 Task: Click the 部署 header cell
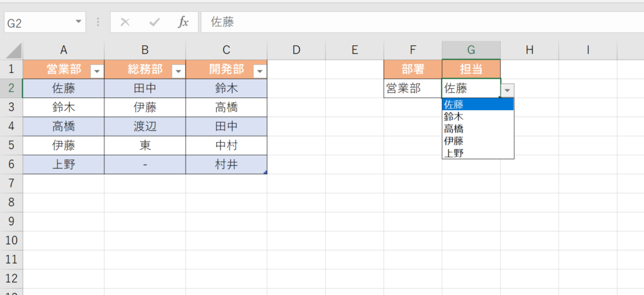412,69
